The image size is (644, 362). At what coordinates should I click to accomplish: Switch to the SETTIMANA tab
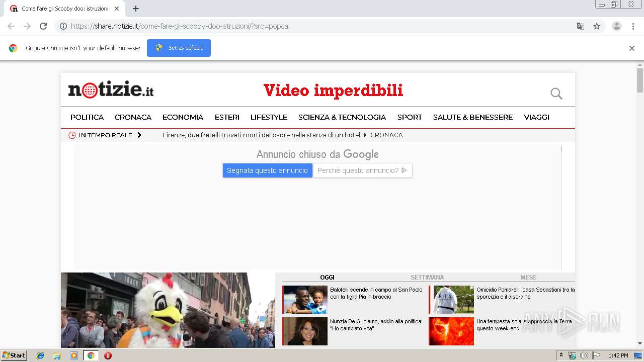click(x=427, y=278)
